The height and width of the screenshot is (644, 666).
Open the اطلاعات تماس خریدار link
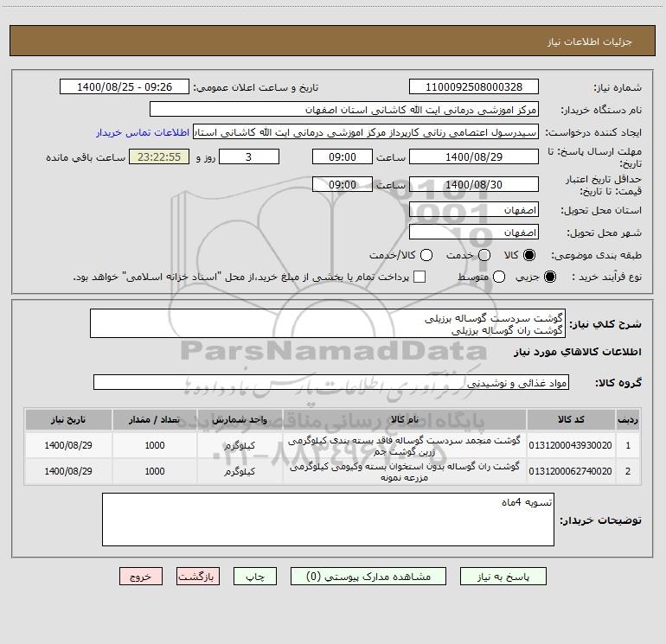(143, 132)
